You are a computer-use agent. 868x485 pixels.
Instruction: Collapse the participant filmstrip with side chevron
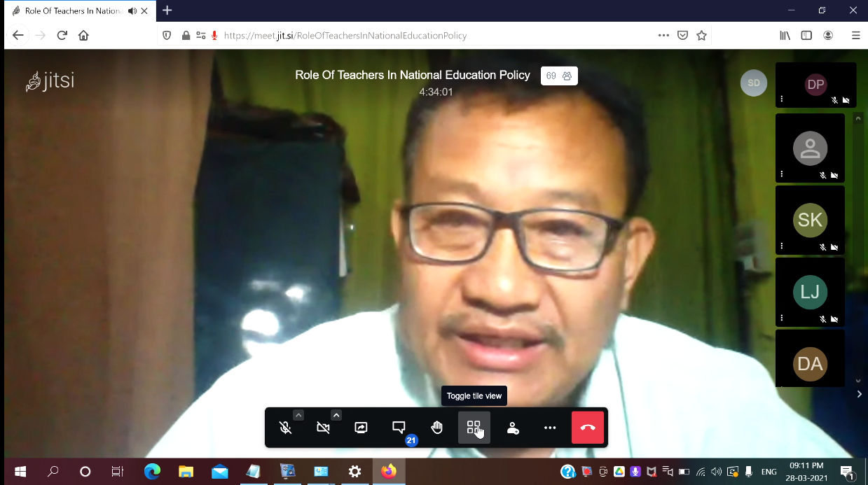click(860, 395)
